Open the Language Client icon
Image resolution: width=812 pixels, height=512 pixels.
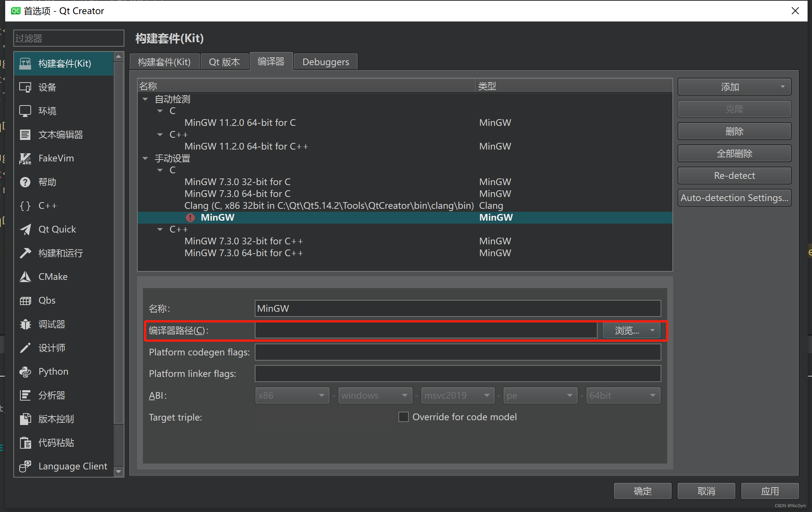(25, 466)
